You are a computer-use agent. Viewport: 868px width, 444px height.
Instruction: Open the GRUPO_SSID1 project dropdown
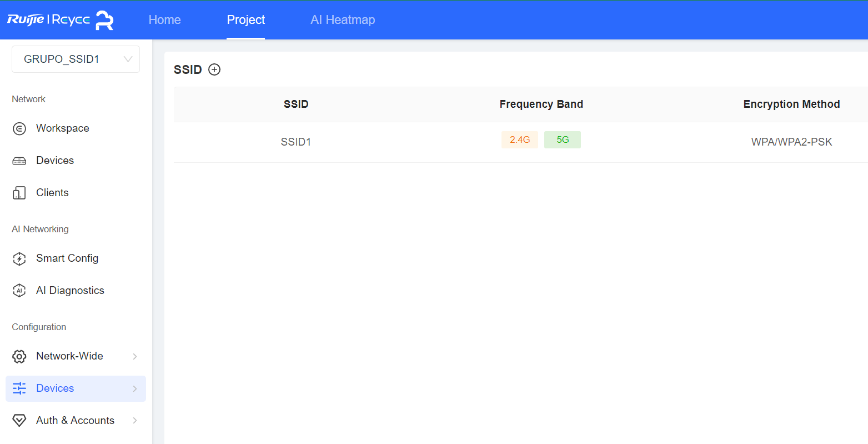coord(76,59)
